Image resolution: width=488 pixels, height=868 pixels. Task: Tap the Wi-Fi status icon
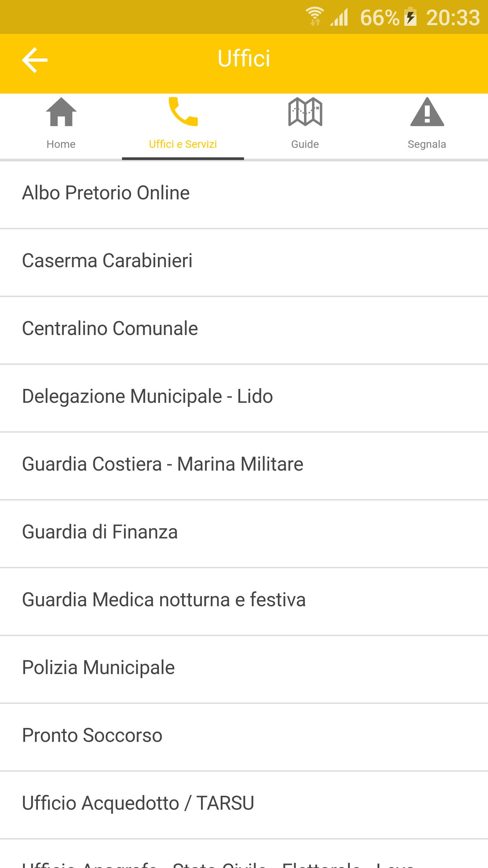tap(315, 17)
